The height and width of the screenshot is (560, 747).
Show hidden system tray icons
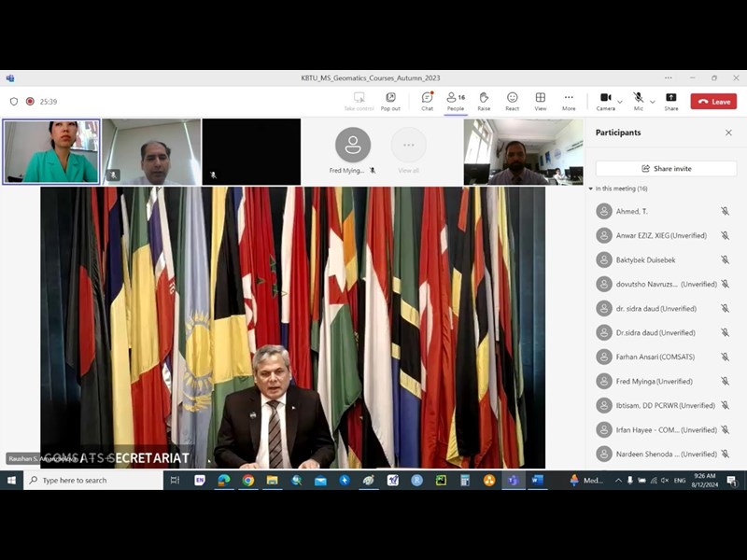tap(618, 480)
